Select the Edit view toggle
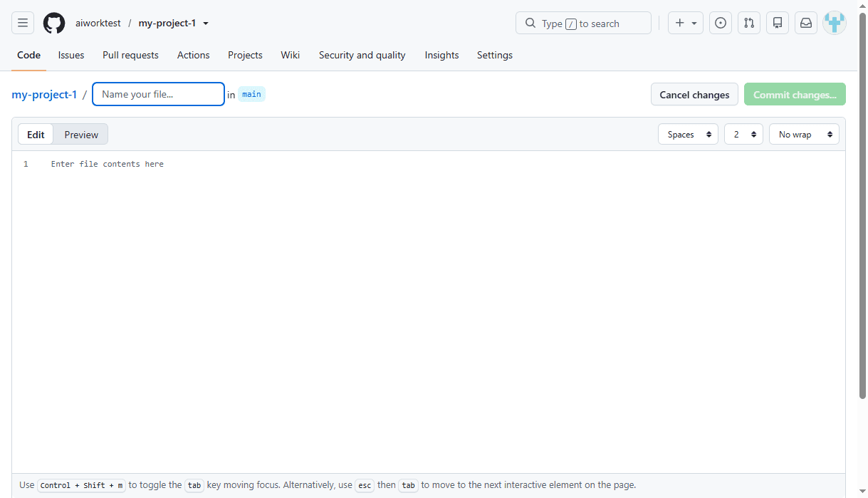Viewport: 868px width, 498px height. tap(36, 134)
